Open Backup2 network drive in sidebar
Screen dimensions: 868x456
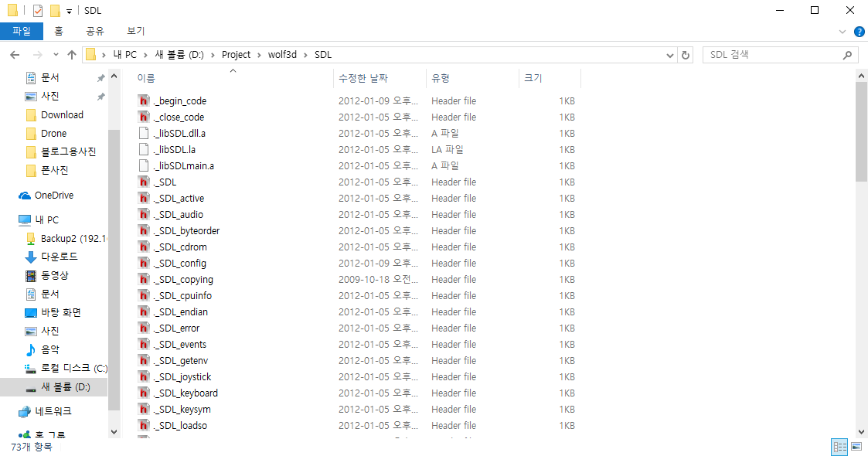[73, 239]
